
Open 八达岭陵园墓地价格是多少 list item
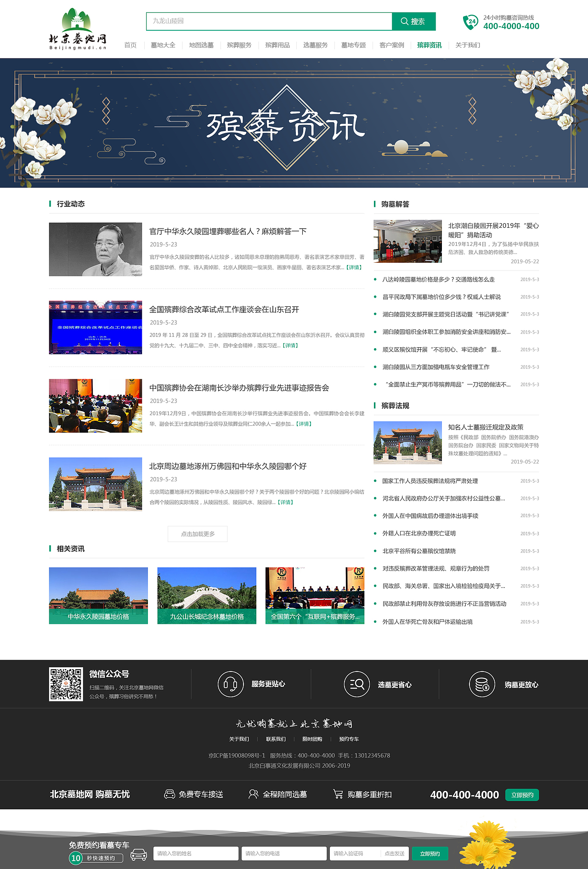[x=439, y=279]
